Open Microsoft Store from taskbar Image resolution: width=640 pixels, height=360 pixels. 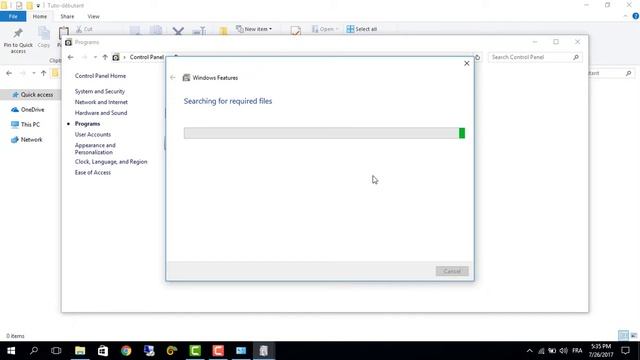tap(103, 351)
